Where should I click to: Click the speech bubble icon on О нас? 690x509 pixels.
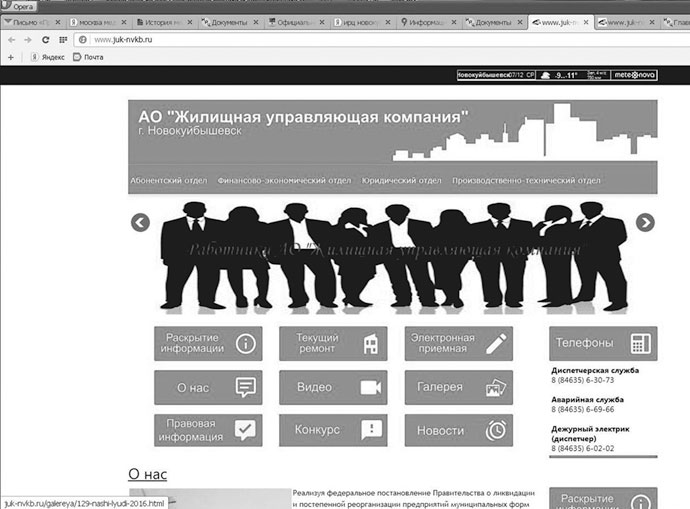(x=245, y=388)
